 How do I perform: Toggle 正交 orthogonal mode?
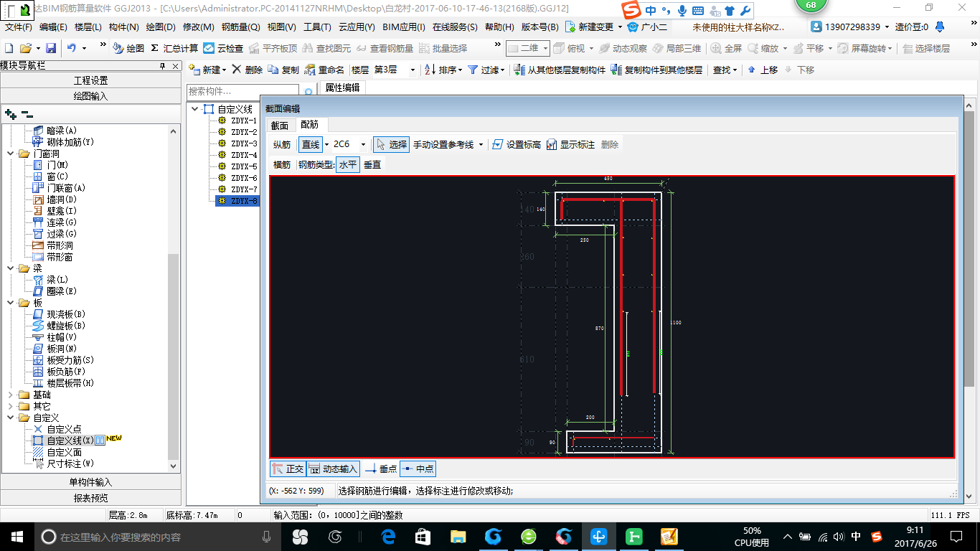[x=288, y=468]
